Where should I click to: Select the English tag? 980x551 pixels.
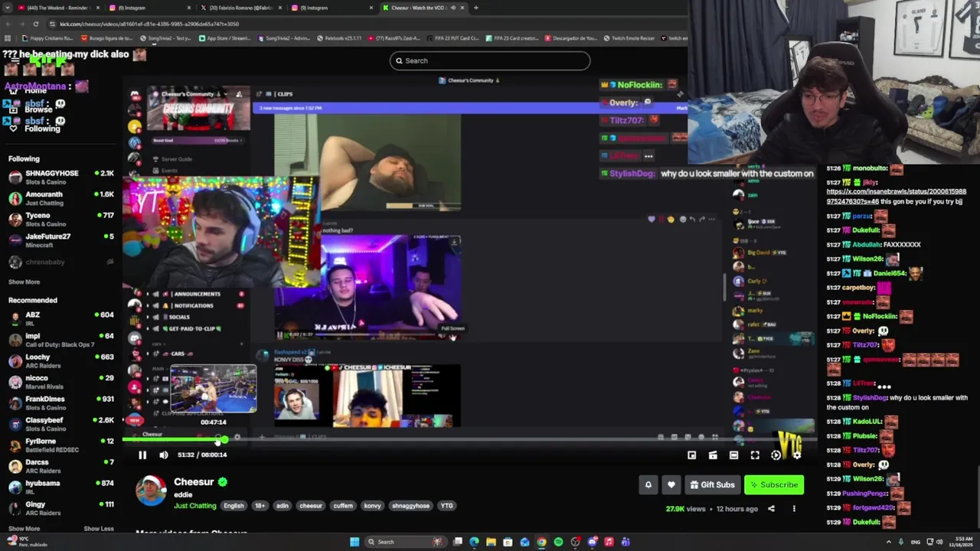(234, 506)
